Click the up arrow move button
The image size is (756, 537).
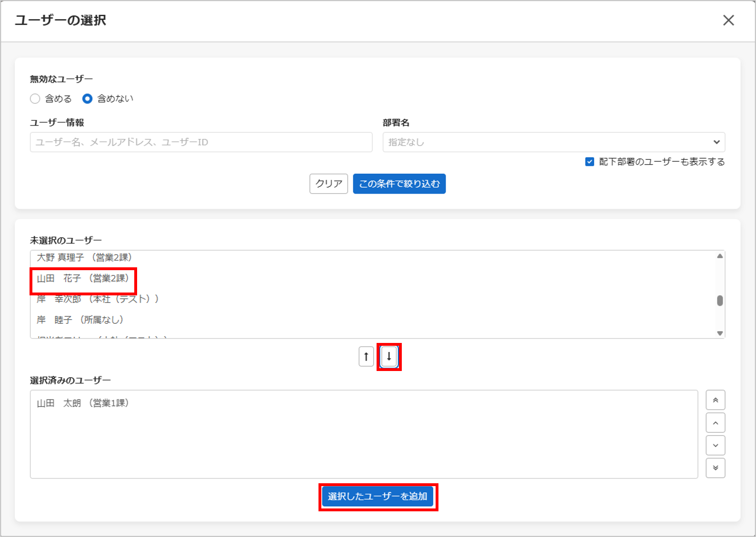tap(366, 356)
